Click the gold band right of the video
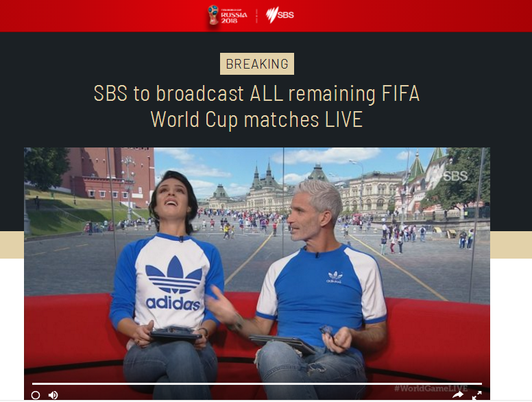The height and width of the screenshot is (402, 532). coord(511,245)
